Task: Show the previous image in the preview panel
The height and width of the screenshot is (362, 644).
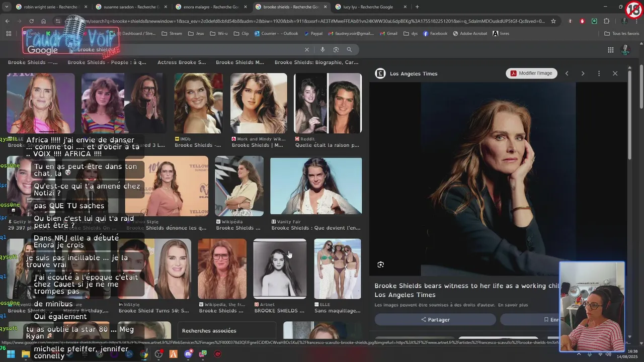Action: [x=567, y=73]
